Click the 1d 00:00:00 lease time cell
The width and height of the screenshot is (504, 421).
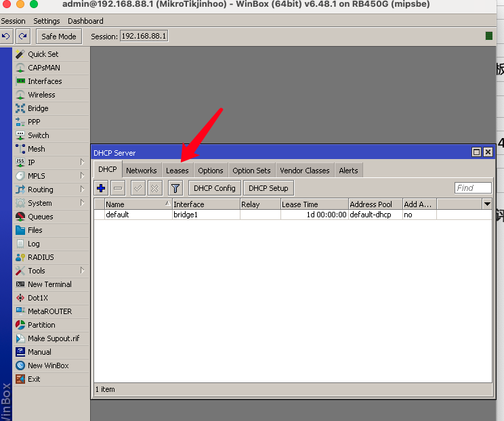click(x=315, y=215)
